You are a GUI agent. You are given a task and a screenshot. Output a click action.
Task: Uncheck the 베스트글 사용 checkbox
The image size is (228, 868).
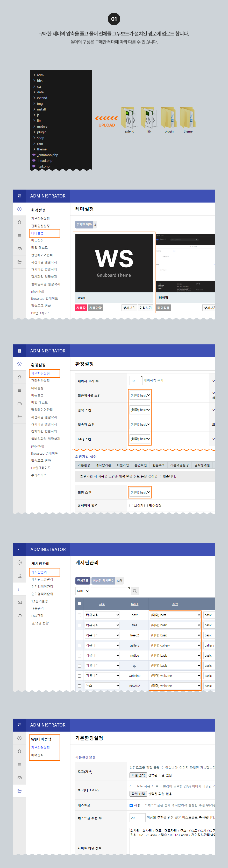131,805
